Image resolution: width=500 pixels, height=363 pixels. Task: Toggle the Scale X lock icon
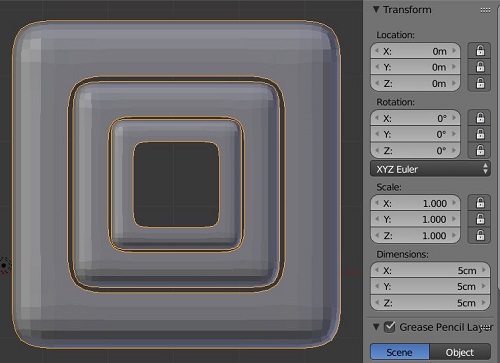tap(479, 203)
